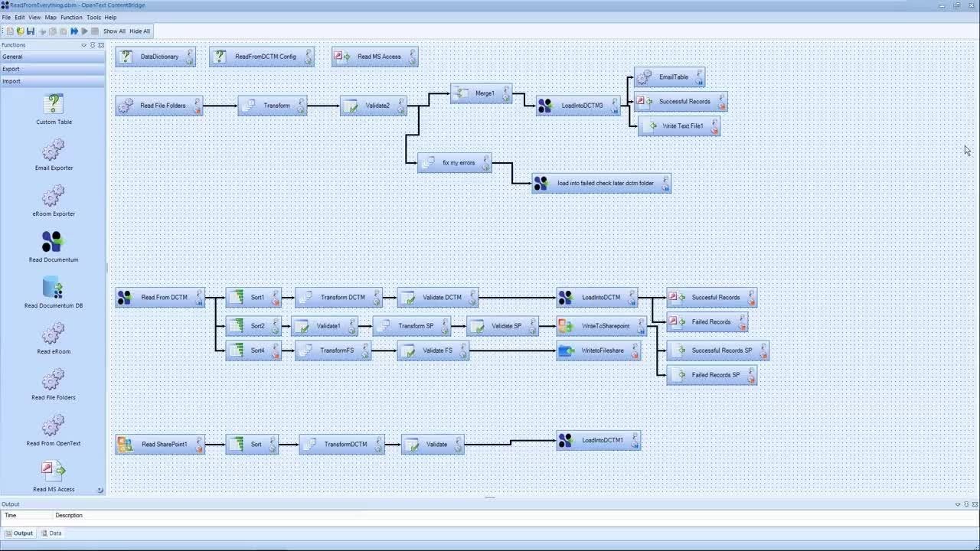Switch to the Output tab

(19, 533)
